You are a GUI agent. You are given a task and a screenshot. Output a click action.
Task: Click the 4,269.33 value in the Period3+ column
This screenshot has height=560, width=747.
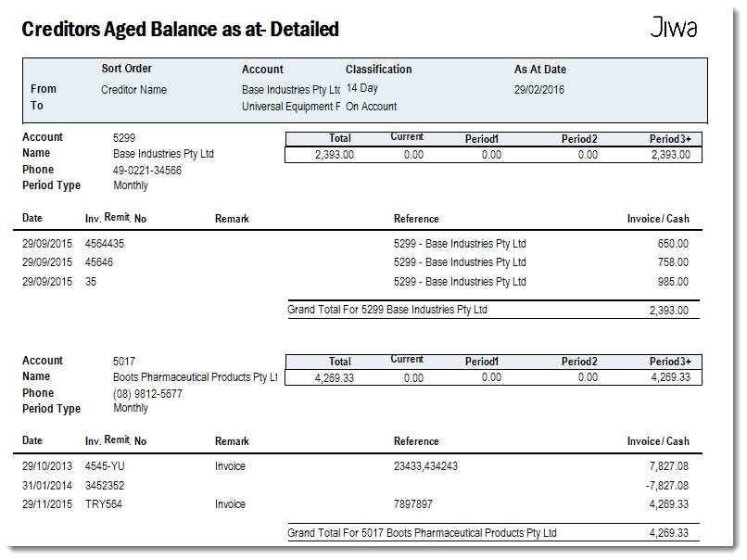671,377
